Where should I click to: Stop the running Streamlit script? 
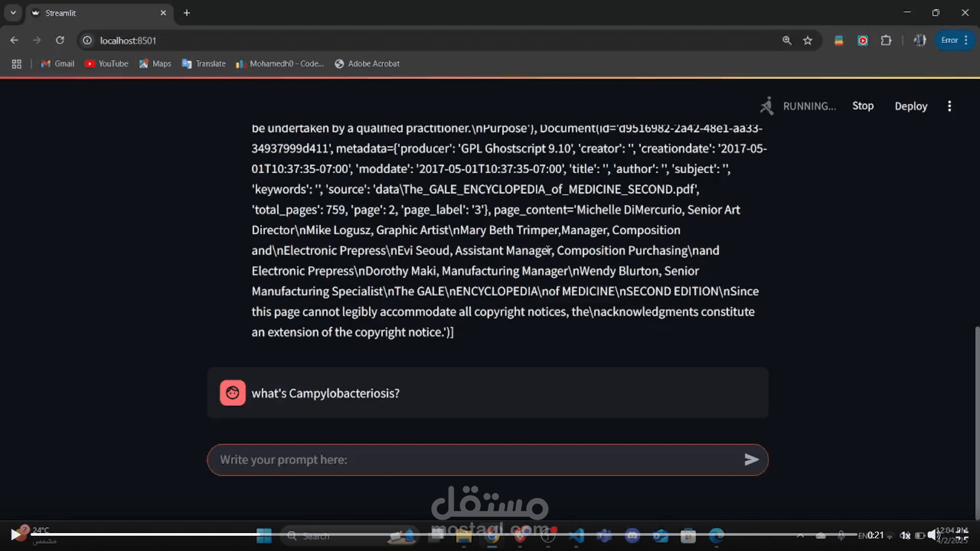point(863,106)
